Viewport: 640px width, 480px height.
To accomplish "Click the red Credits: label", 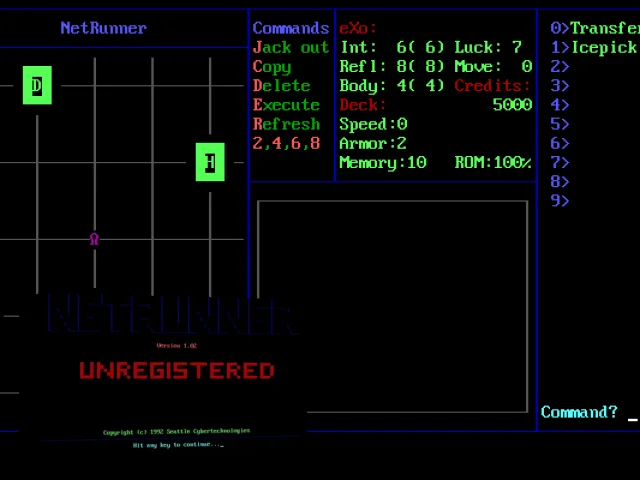I will [x=493, y=86].
